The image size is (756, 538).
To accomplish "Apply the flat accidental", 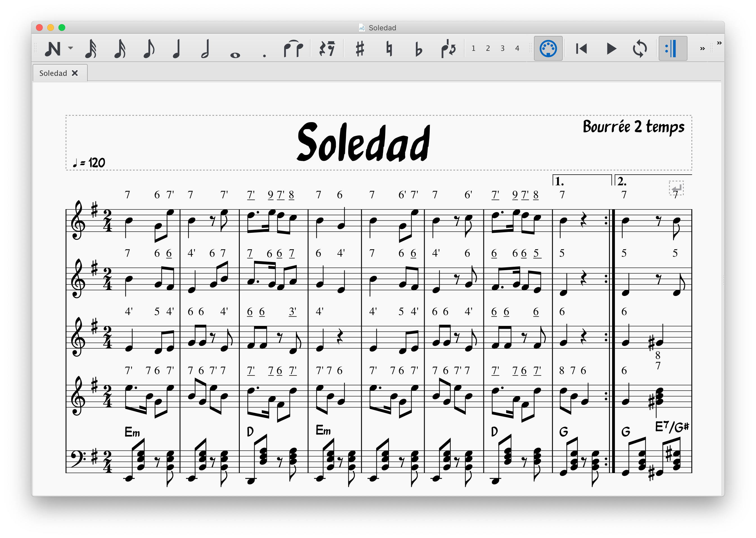I will coord(418,49).
